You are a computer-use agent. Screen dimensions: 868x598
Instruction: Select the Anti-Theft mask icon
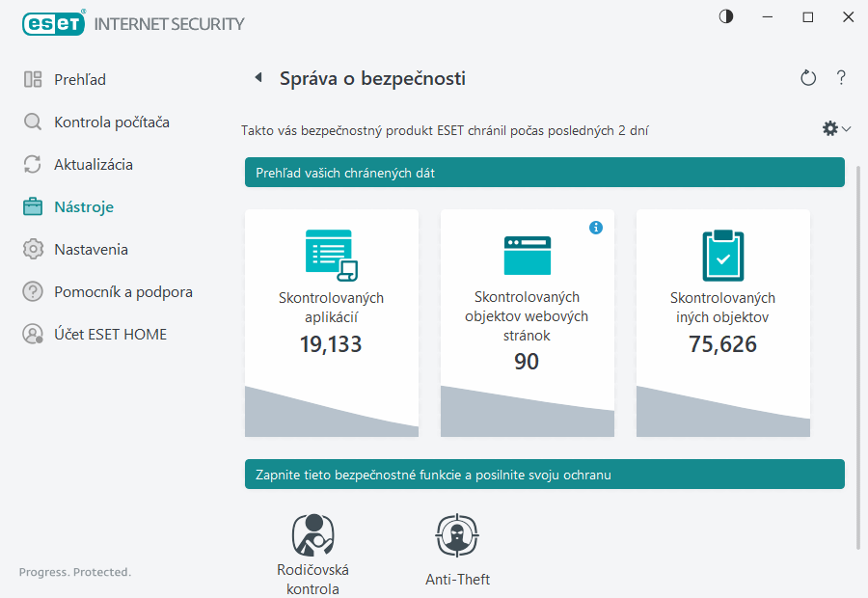pyautogui.click(x=457, y=534)
